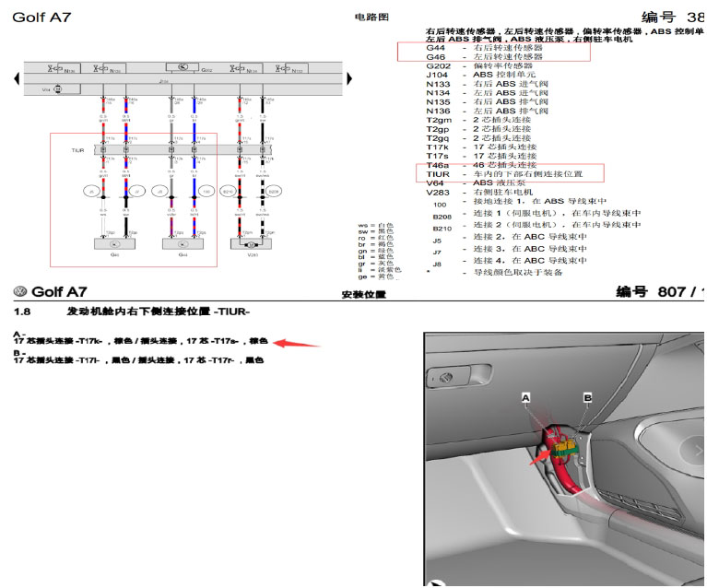Click the left page arrow beside the circuit diagram
This screenshot has width=707, height=588.
(17, 78)
